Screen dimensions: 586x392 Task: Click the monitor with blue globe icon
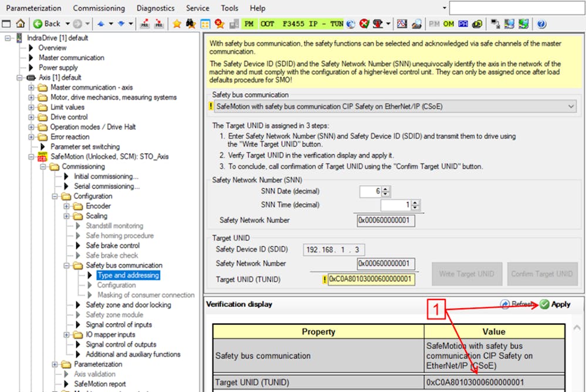[x=509, y=24]
